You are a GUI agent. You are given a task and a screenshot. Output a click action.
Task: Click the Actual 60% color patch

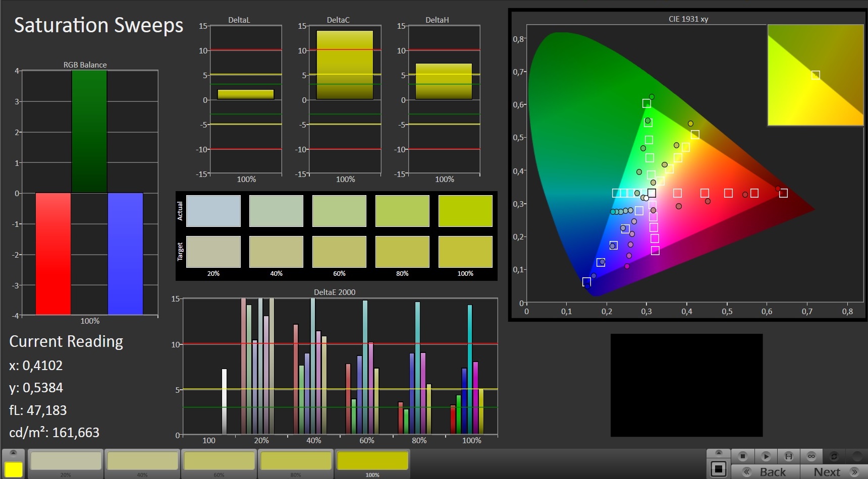point(339,211)
